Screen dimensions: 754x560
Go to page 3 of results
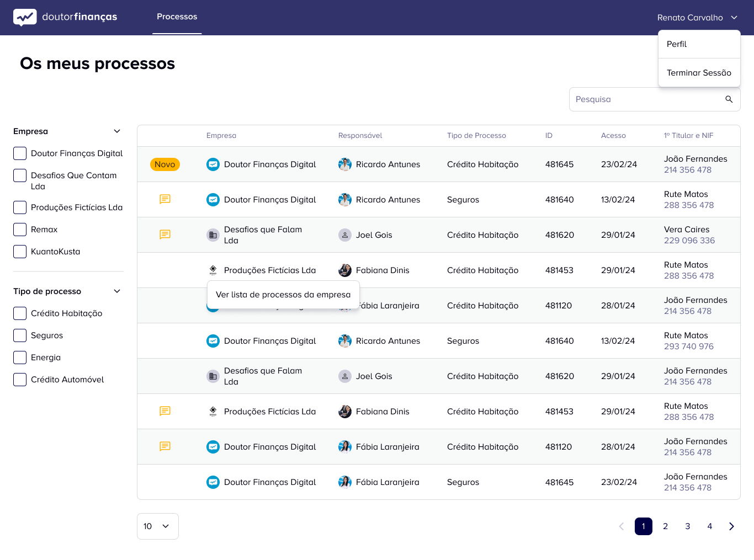[x=687, y=526]
